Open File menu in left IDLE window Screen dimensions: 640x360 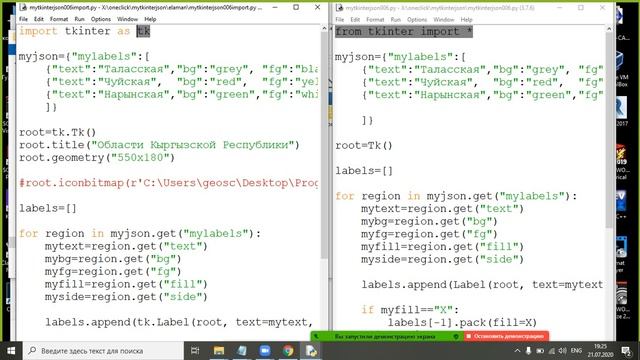click(23, 19)
